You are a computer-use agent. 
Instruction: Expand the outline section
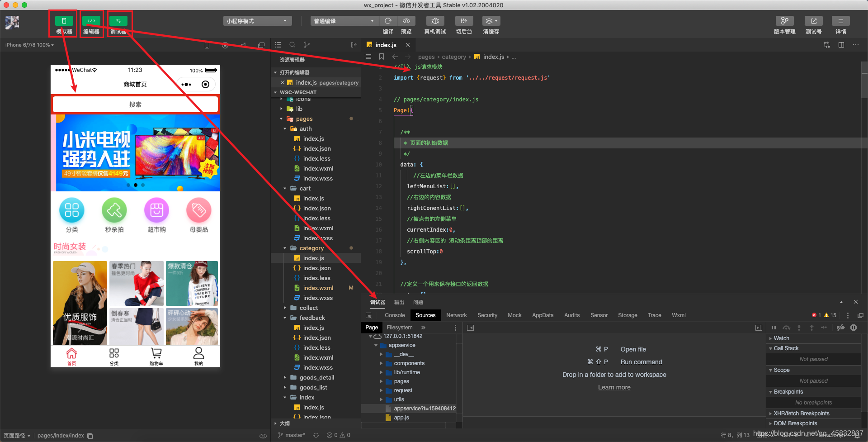(275, 424)
